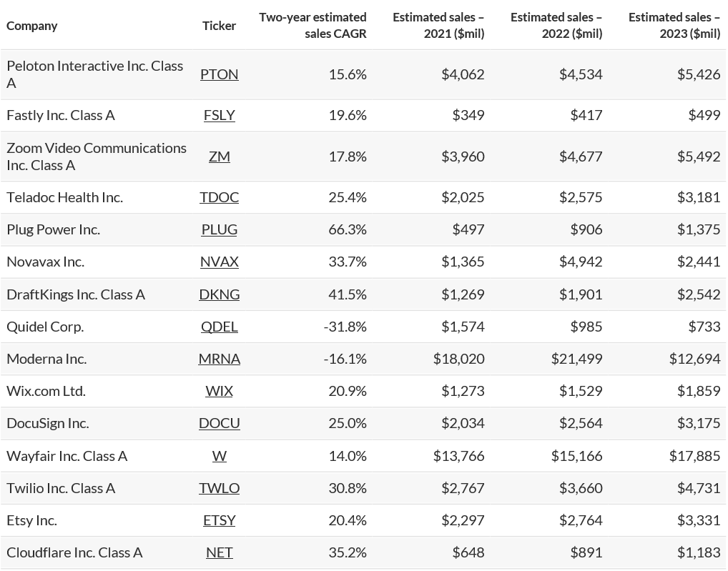Open the PTON ticker link

(219, 74)
